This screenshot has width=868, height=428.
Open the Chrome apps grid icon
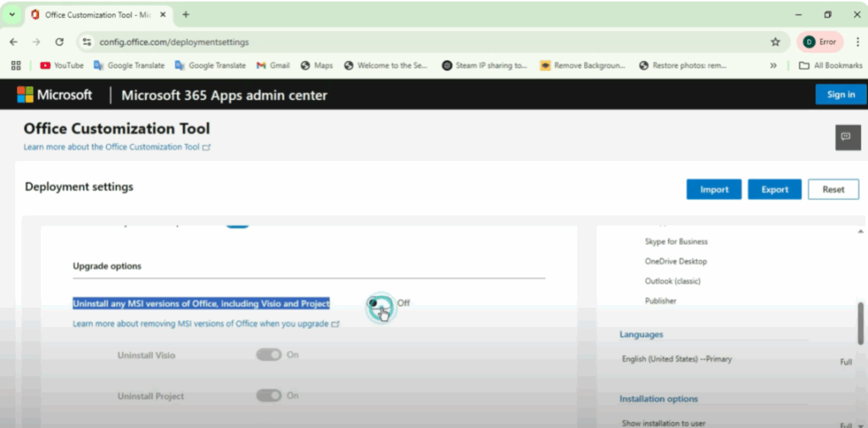pos(15,65)
